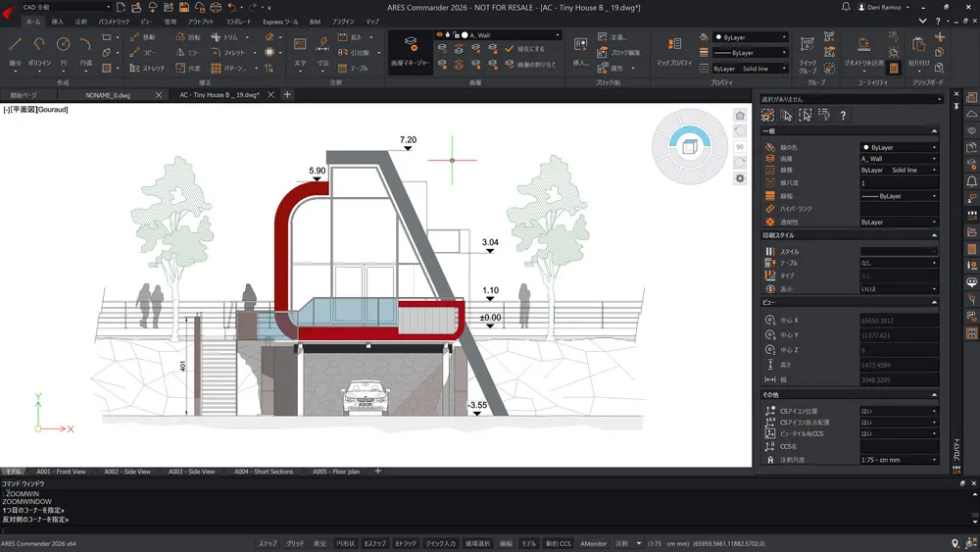Open the Express ツール ribbon tab
980x552 pixels.
[x=280, y=22]
